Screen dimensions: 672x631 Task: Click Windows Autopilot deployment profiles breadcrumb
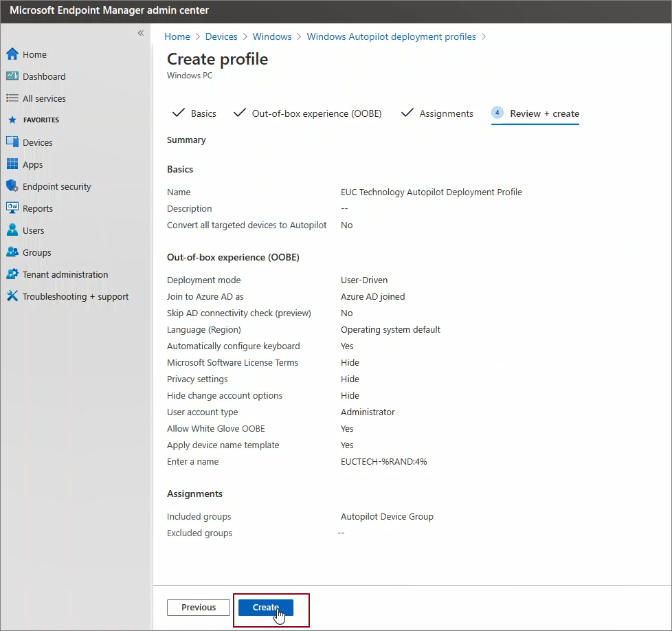[391, 37]
